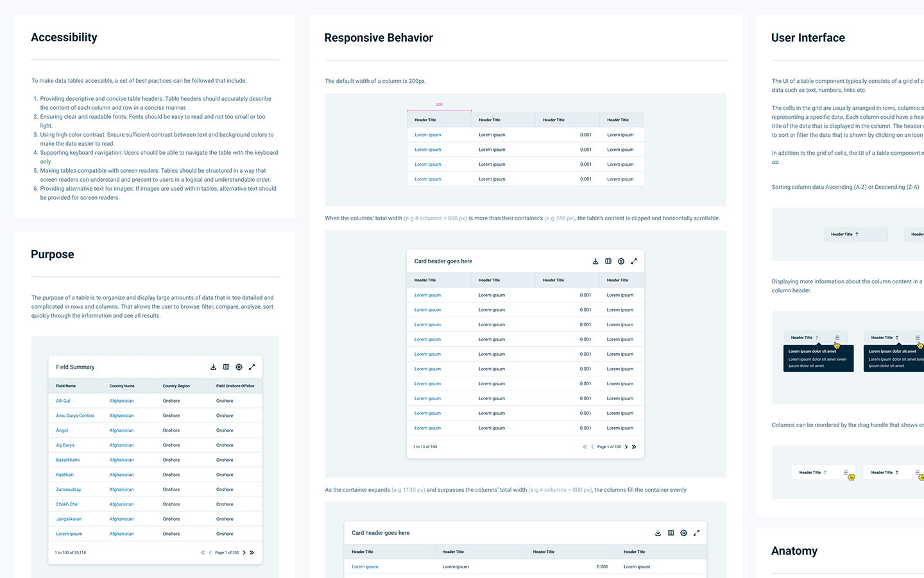The width and height of the screenshot is (924, 578).
Task: Open Afghanistan link in the Alli Gul row
Action: [122, 401]
